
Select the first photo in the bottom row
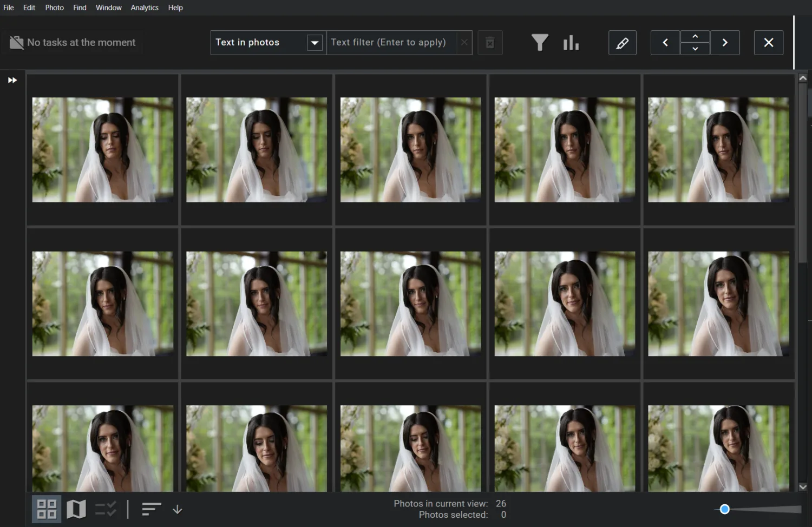(103, 449)
